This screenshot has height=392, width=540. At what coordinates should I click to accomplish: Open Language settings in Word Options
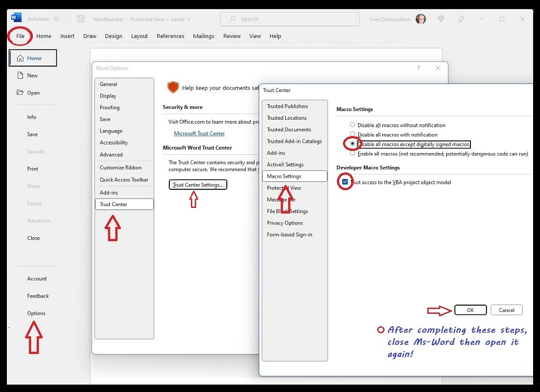tap(124, 131)
